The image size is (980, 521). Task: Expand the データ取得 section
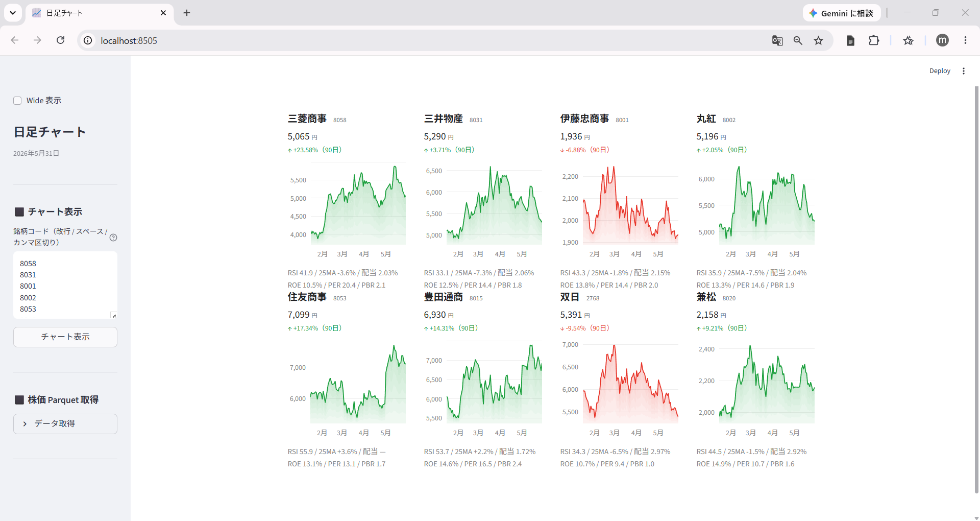tap(65, 423)
